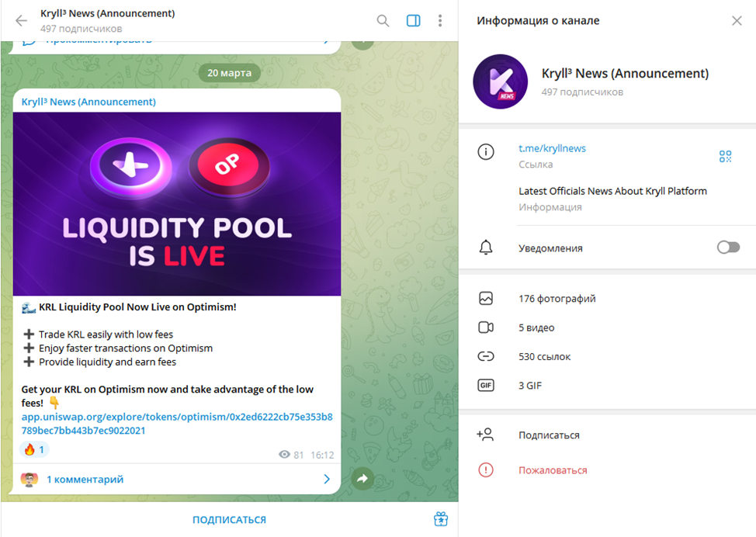Screen dimensions: 756x537
Task: Click the add-subscriber person icon
Action: pos(485,435)
